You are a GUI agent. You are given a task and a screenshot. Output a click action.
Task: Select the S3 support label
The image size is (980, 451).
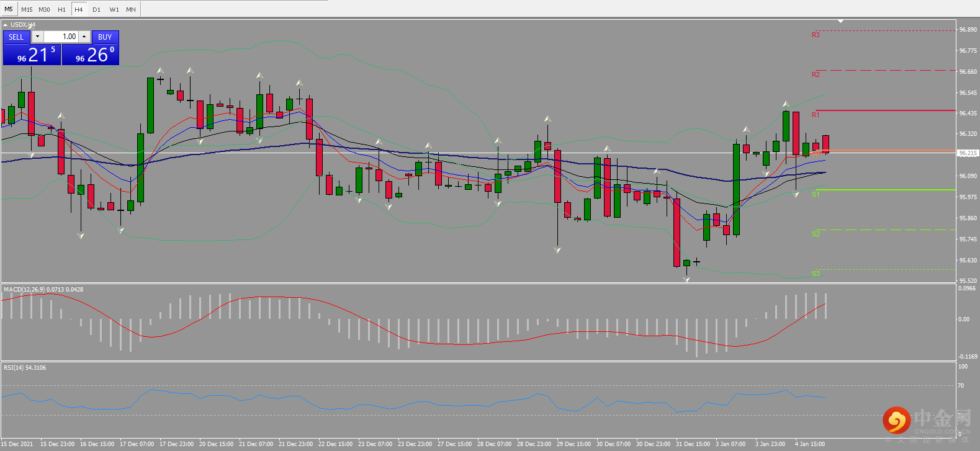click(816, 274)
